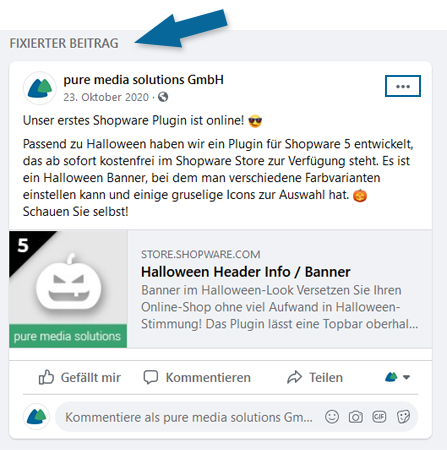447x450 pixels.
Task: Open the post options three-dot menu
Action: (x=403, y=86)
